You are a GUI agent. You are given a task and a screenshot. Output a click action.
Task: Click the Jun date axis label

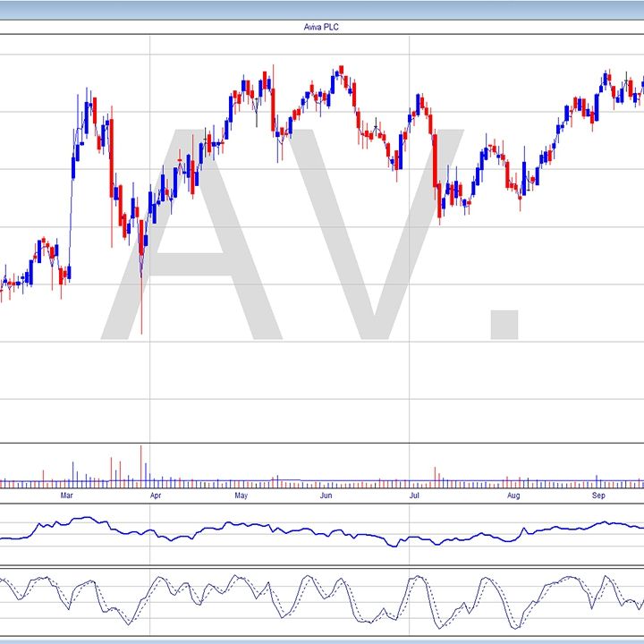(326, 494)
